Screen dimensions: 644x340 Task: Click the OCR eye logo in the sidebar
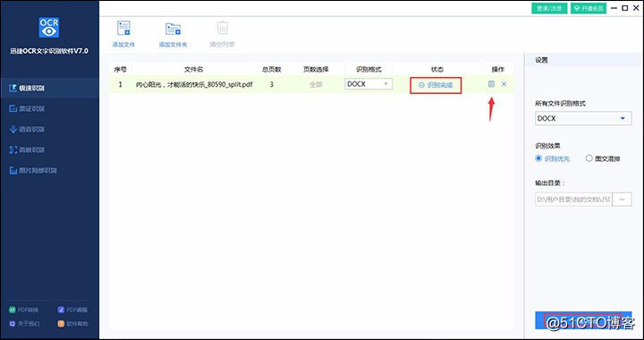[49, 28]
